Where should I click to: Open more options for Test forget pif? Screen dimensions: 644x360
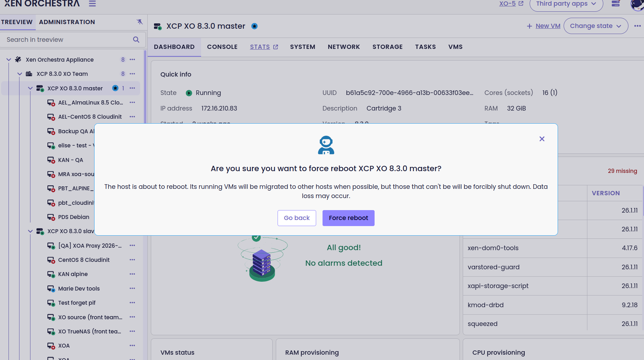click(132, 303)
